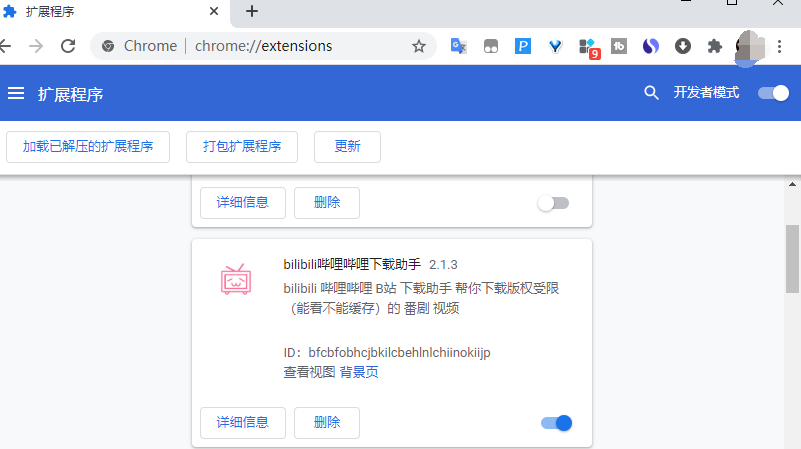Click the profile avatar
801x449 pixels.
[749, 48]
